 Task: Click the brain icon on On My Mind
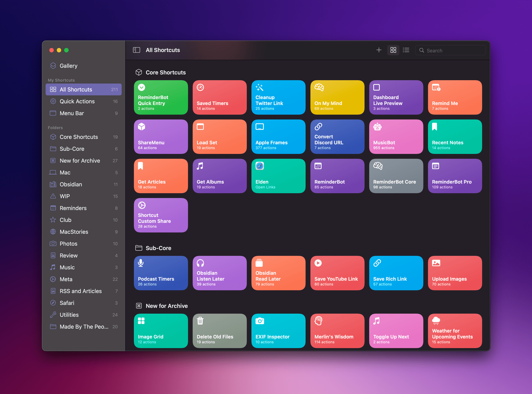319,87
